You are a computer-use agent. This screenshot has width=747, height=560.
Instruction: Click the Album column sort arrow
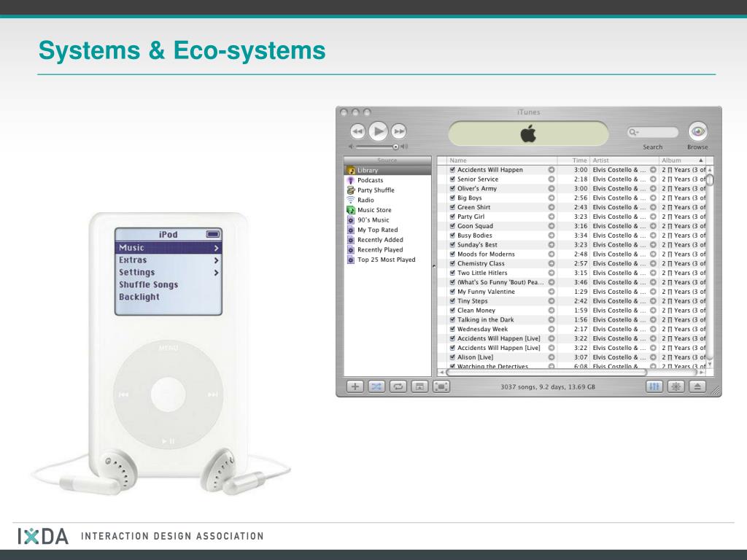[x=701, y=160]
